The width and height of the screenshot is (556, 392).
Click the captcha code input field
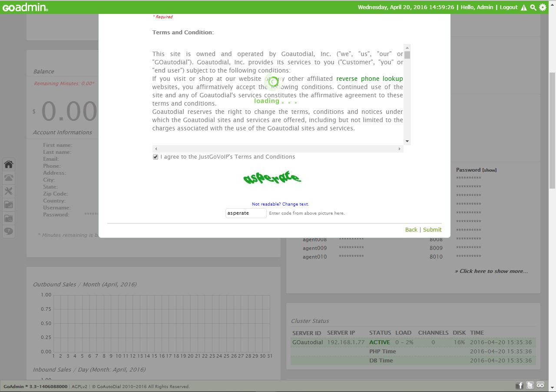(246, 213)
